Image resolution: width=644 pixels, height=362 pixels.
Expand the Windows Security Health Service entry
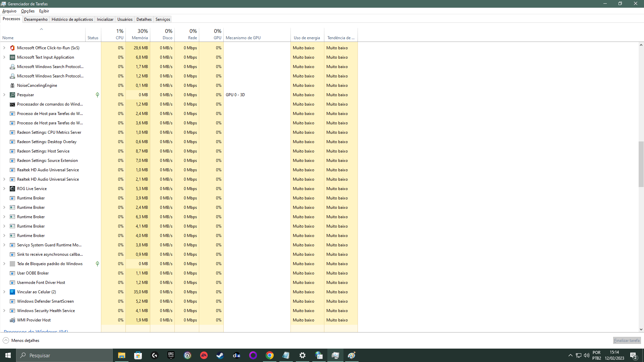tap(4, 311)
